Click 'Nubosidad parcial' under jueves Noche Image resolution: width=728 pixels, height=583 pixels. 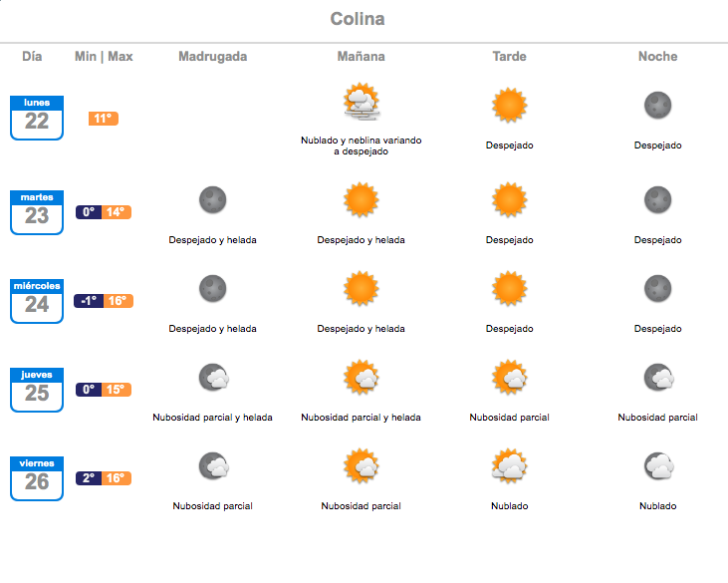[658, 418]
